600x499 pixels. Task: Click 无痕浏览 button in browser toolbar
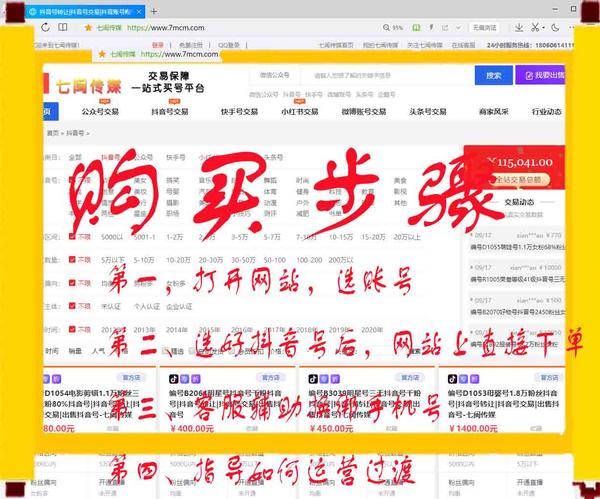pyautogui.click(x=484, y=28)
